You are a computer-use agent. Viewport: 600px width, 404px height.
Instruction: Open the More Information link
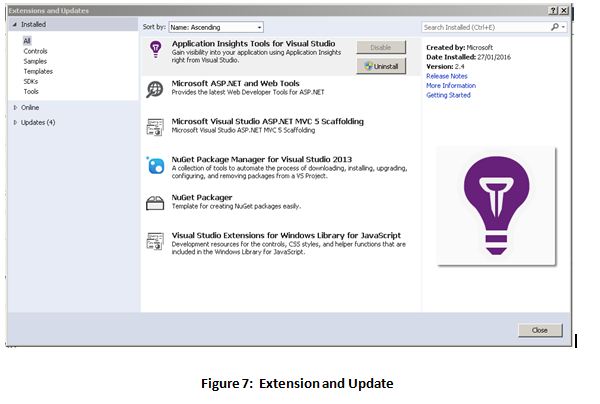point(451,86)
